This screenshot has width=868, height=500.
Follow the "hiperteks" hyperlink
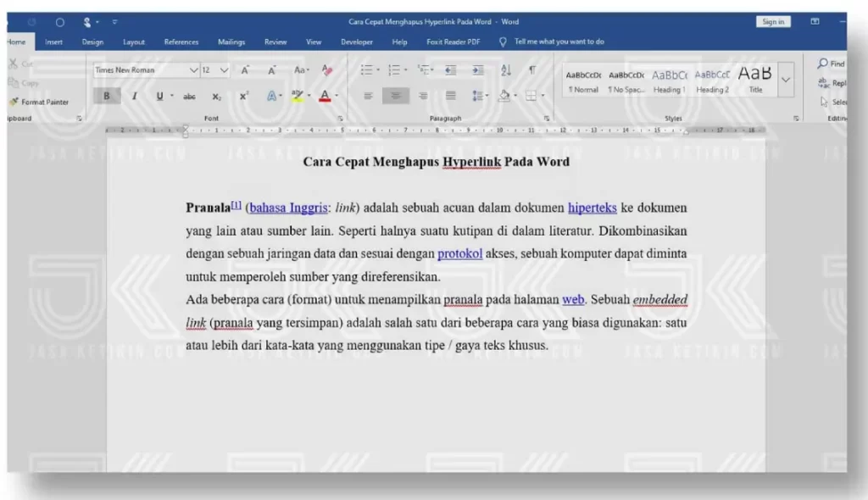[593, 208]
